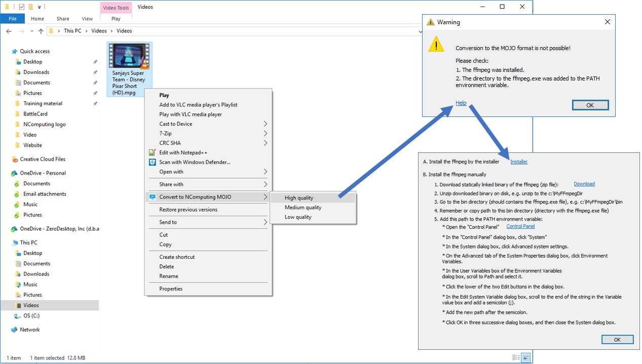
Task: Switch to the Home ribbon tab
Action: [x=37, y=19]
